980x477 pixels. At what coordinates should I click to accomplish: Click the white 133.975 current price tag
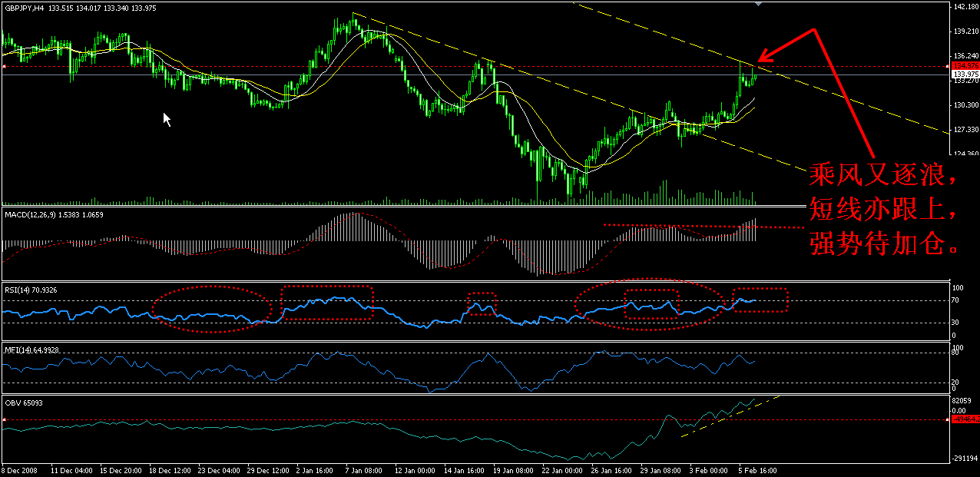pos(964,75)
